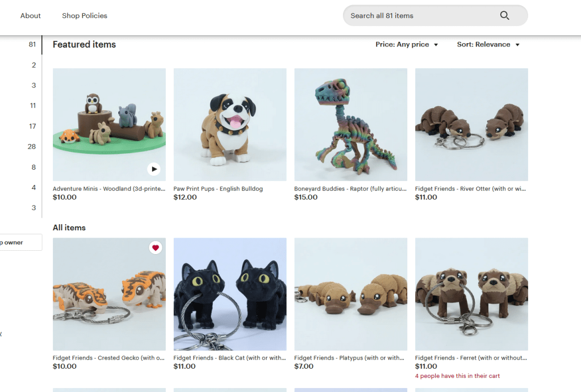Viewport: 581px width, 392px height.
Task: Open the Price: Any price dropdown
Action: (407, 45)
